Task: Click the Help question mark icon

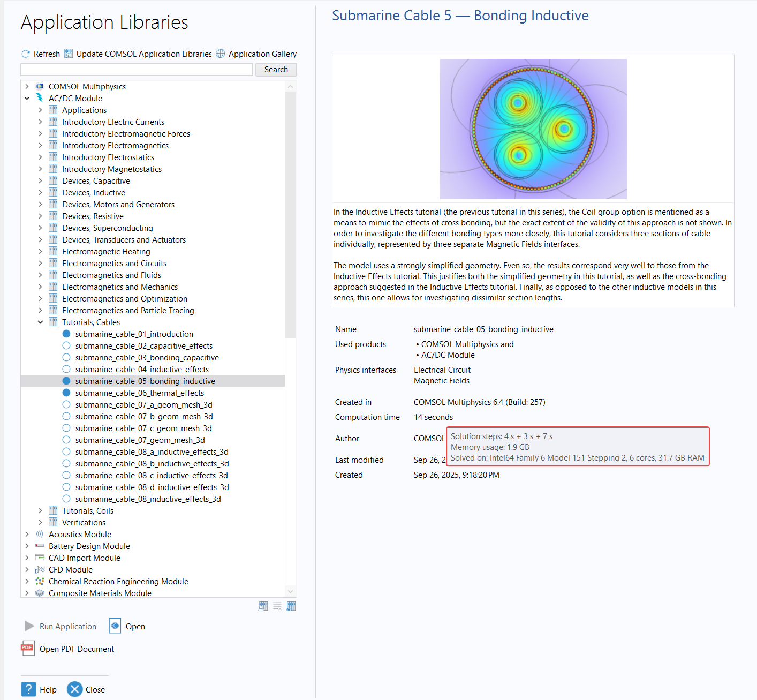Action: pos(29,689)
